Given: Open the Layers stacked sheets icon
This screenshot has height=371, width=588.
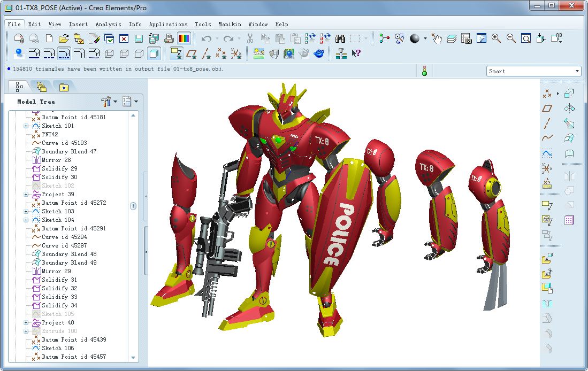Looking at the screenshot, I should 452,38.
